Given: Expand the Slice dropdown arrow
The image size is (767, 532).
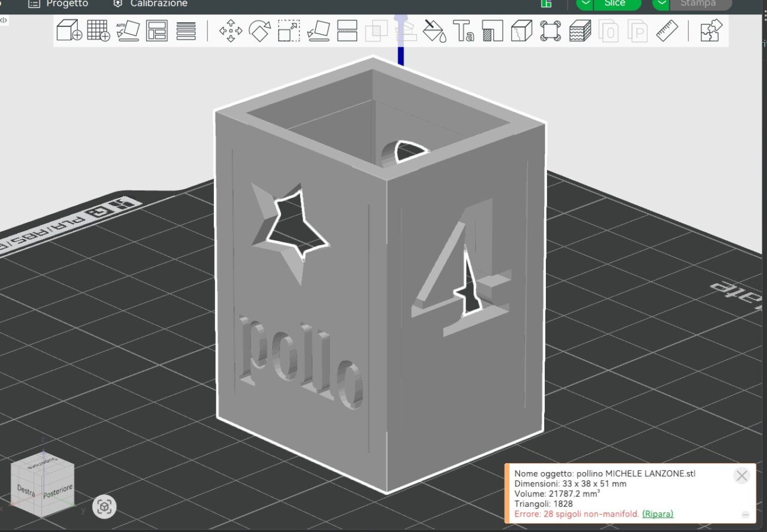Looking at the screenshot, I should [585, 4].
